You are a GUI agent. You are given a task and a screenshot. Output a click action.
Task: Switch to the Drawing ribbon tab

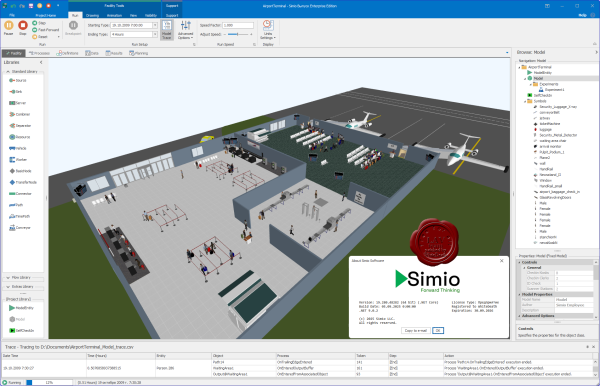[x=92, y=15]
